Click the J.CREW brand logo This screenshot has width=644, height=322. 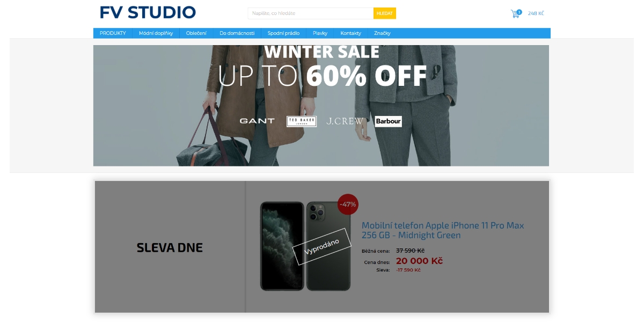(345, 121)
